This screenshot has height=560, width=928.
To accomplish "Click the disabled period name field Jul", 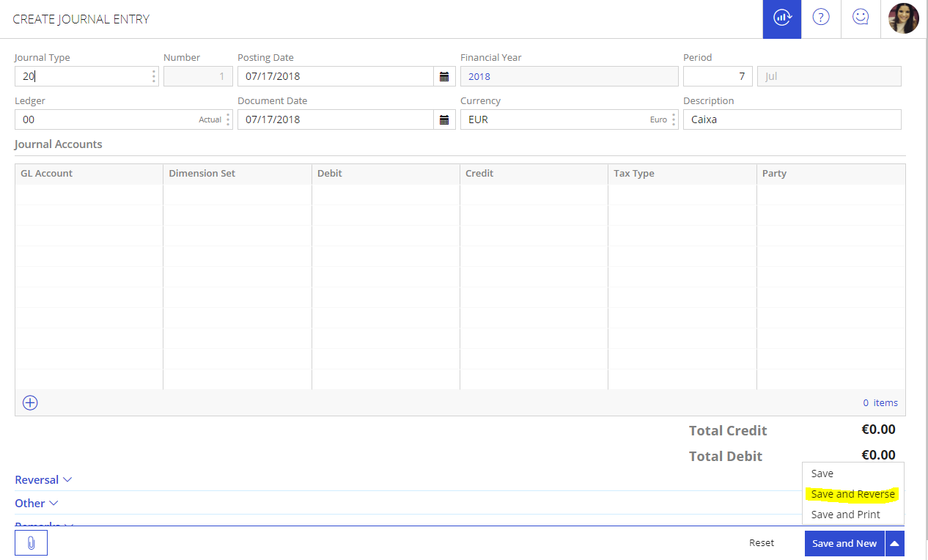I will click(829, 76).
